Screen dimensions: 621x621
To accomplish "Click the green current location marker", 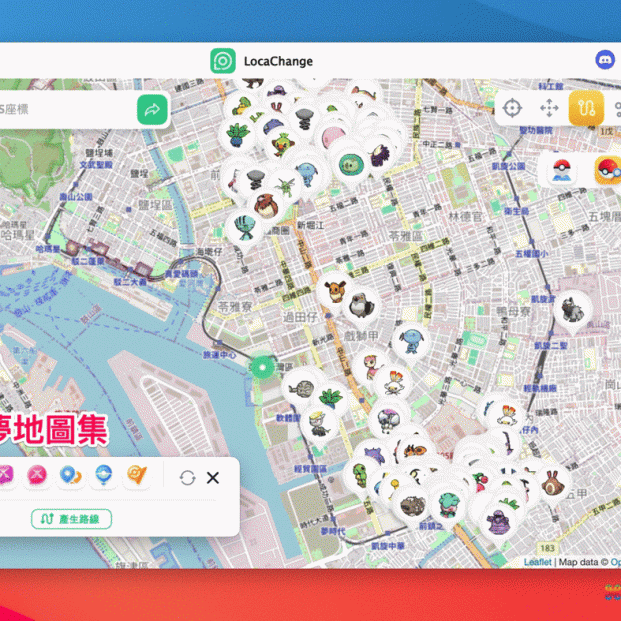I will coord(262,367).
